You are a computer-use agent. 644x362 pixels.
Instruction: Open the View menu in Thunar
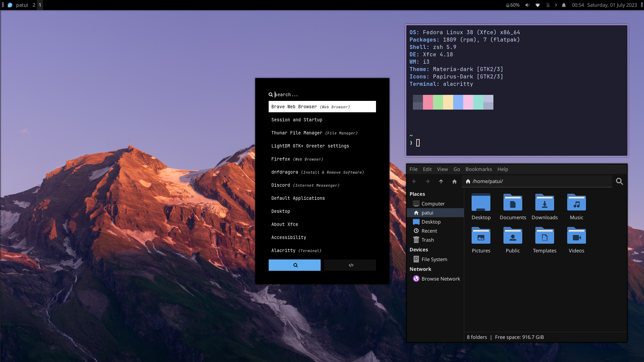click(442, 169)
